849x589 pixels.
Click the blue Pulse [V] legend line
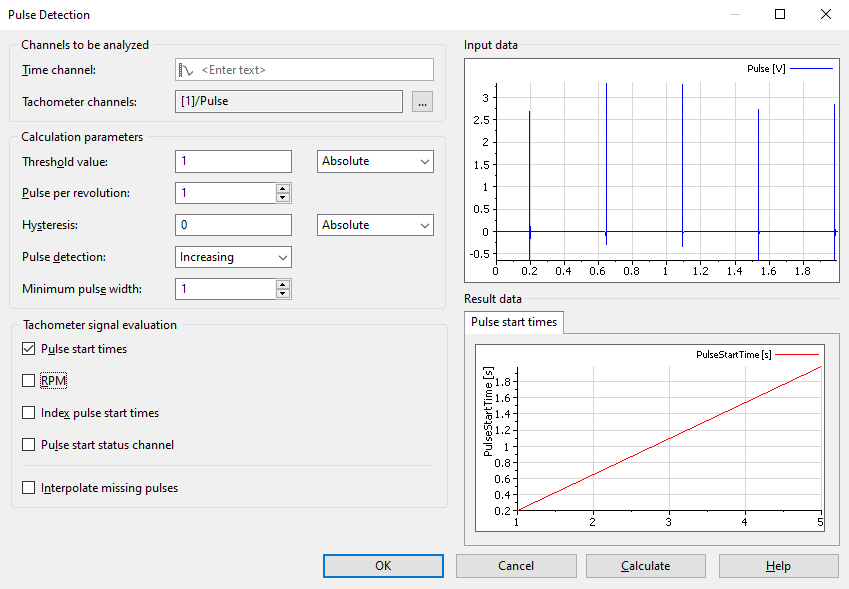click(811, 69)
